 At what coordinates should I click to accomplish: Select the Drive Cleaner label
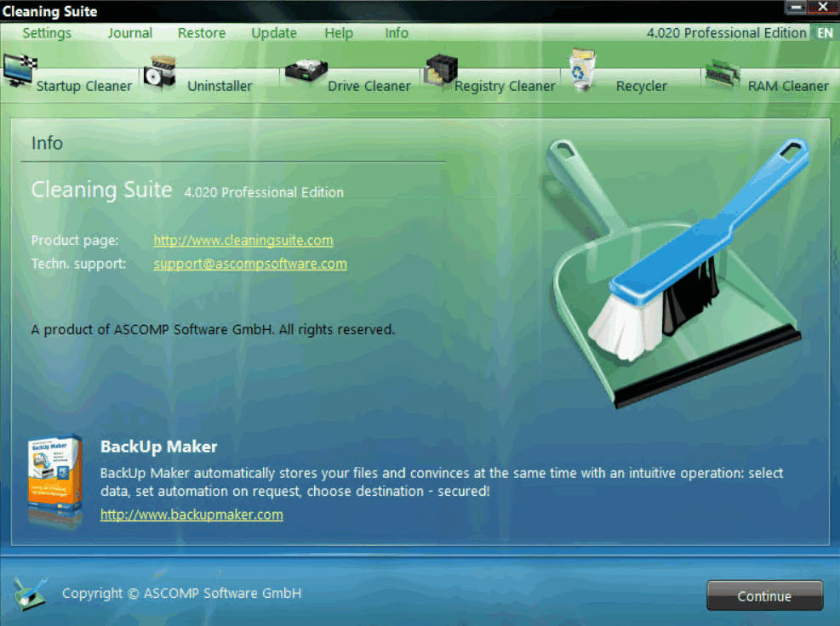tap(369, 86)
